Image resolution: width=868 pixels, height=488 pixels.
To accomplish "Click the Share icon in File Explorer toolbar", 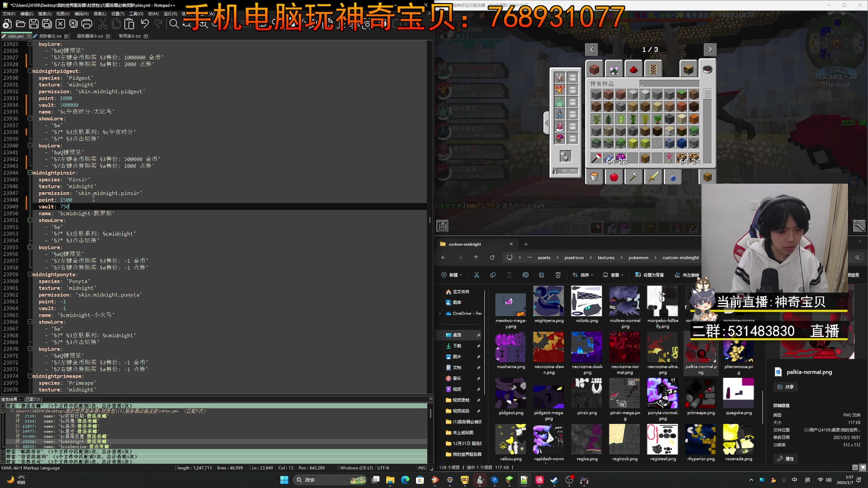I will 542,275.
